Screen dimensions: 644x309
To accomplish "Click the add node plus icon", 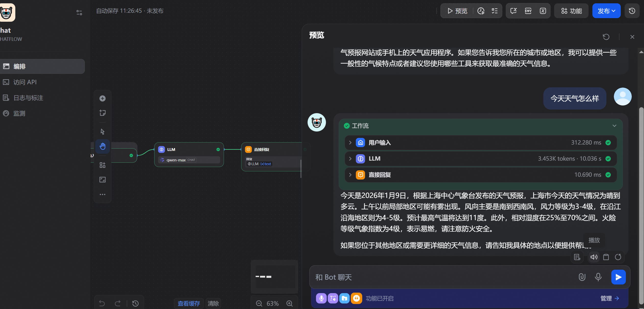I will coord(102,99).
